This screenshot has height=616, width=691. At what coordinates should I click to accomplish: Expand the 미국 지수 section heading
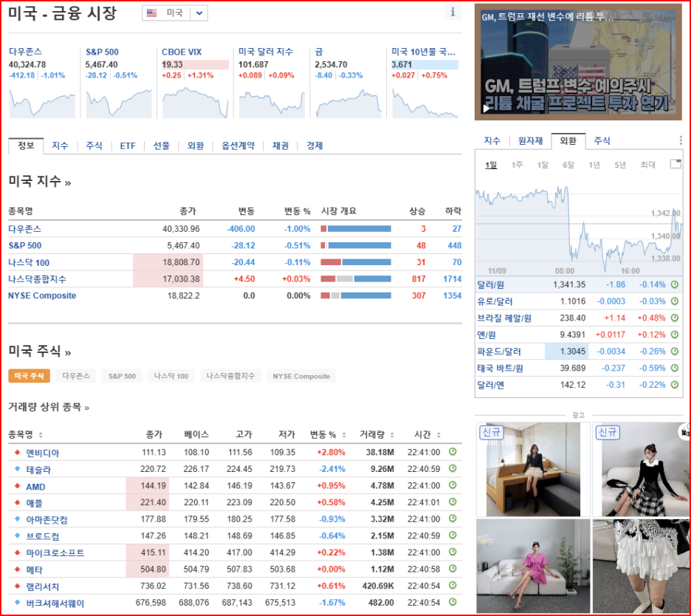click(40, 181)
